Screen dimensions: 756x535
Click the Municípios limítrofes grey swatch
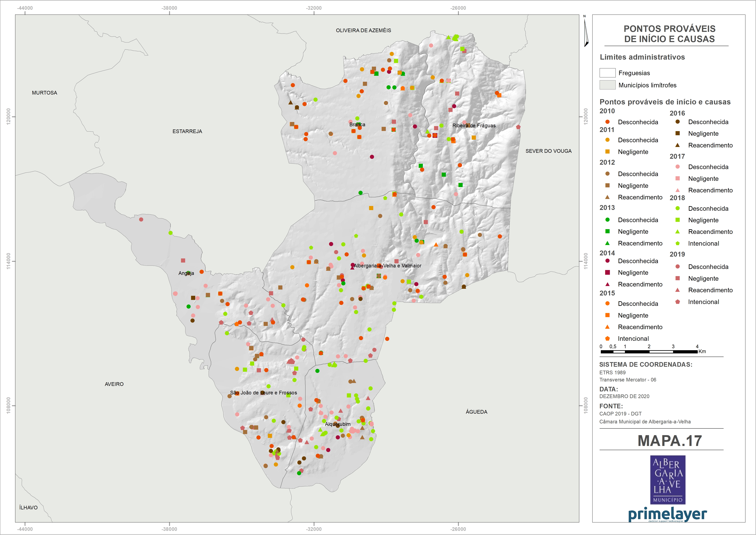click(607, 85)
